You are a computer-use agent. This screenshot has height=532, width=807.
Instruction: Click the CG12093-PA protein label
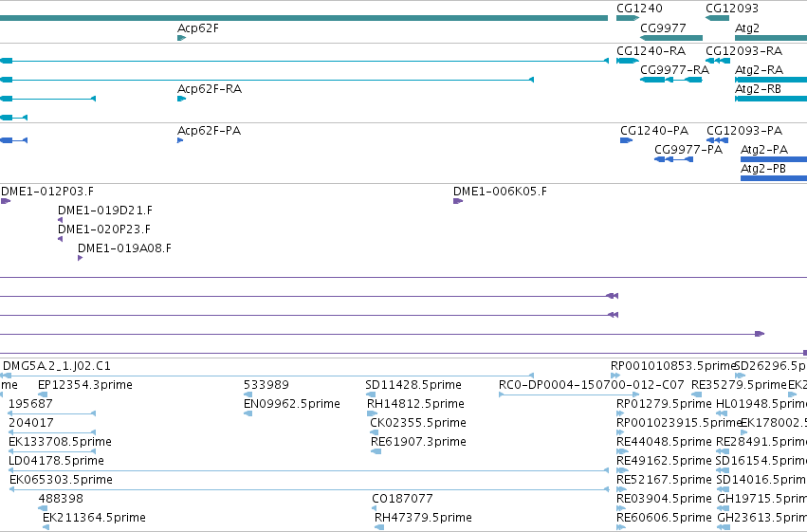744,131
